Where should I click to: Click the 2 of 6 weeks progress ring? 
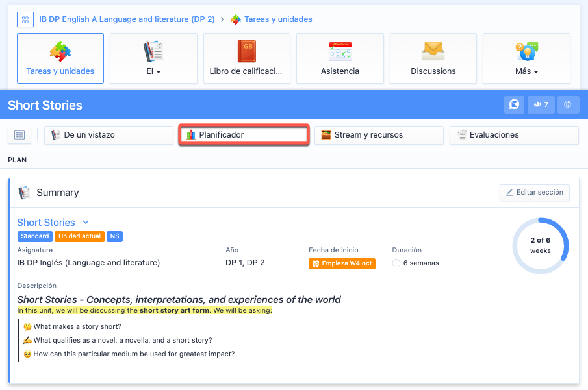(x=540, y=246)
